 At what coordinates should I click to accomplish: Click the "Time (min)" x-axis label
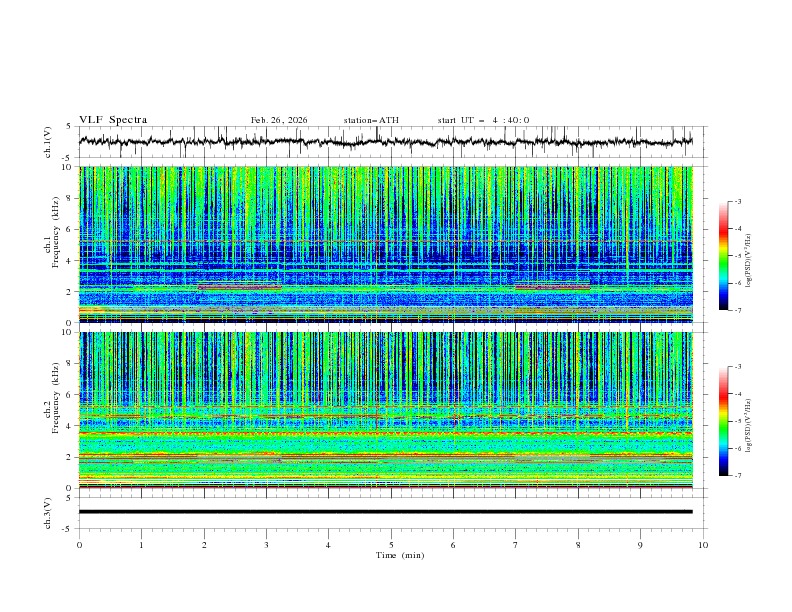400,555
